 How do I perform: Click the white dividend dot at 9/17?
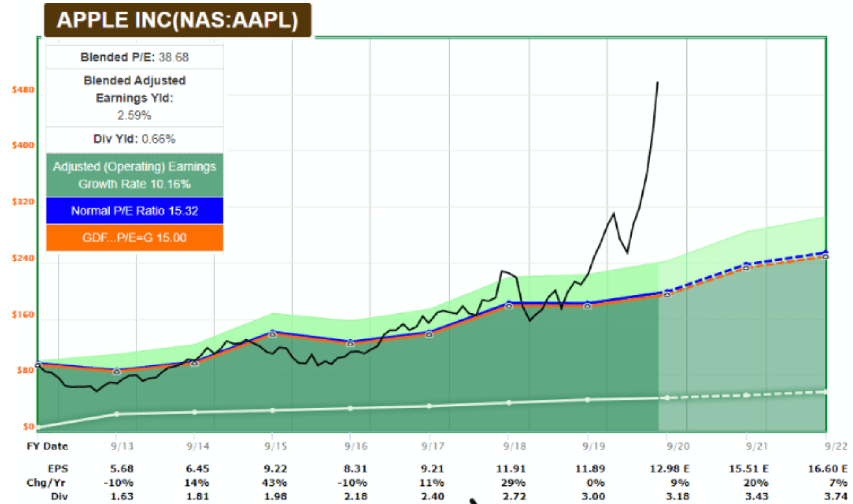point(429,406)
